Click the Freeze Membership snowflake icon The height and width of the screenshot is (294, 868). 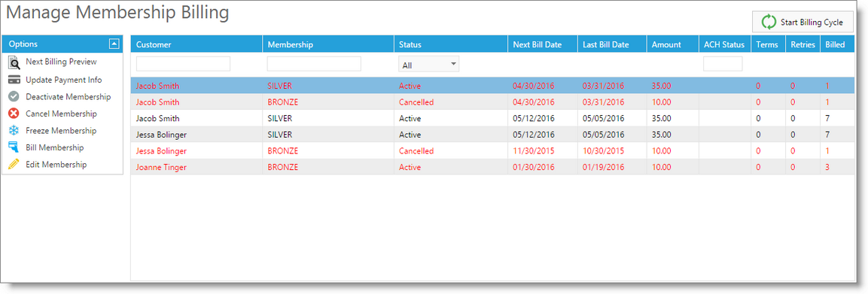[14, 131]
